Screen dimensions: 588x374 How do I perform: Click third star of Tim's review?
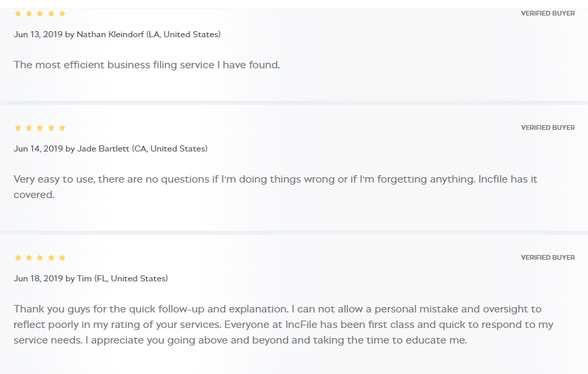click(40, 258)
